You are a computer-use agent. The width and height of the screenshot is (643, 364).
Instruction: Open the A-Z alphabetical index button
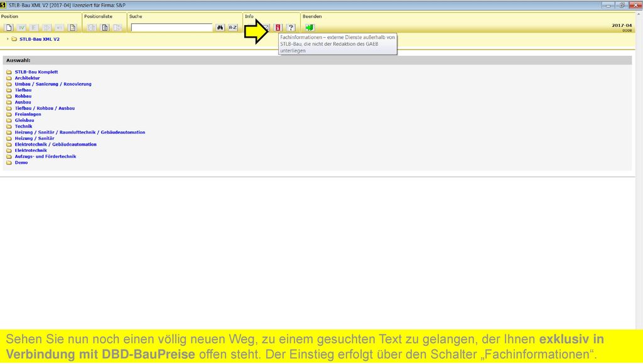[233, 28]
